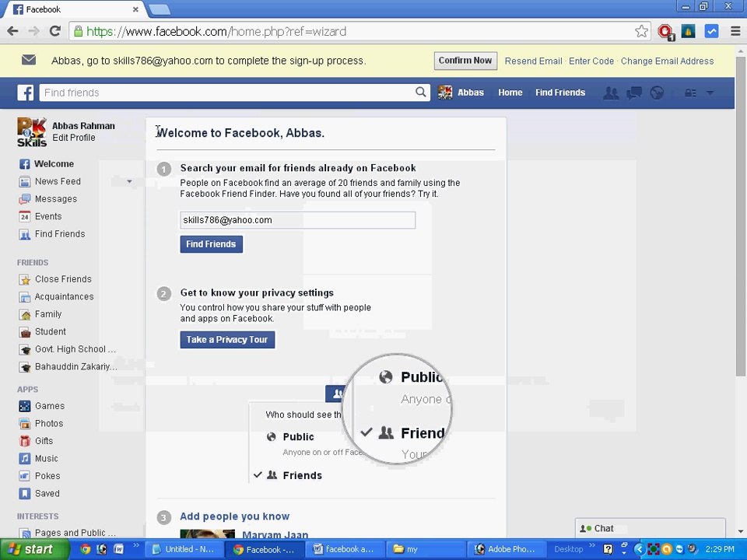Screen dimensions: 747x560
Task: Click the Confirm Now button
Action: click(465, 61)
